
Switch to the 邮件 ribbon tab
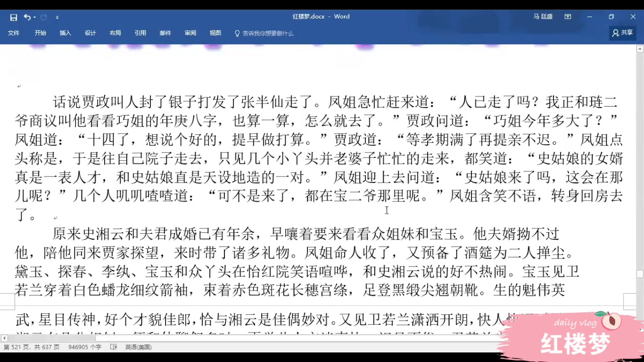[166, 33]
